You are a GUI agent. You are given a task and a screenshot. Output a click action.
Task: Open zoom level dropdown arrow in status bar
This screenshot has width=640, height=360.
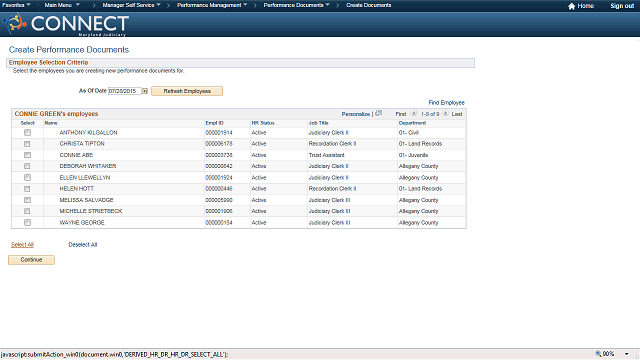(x=627, y=354)
